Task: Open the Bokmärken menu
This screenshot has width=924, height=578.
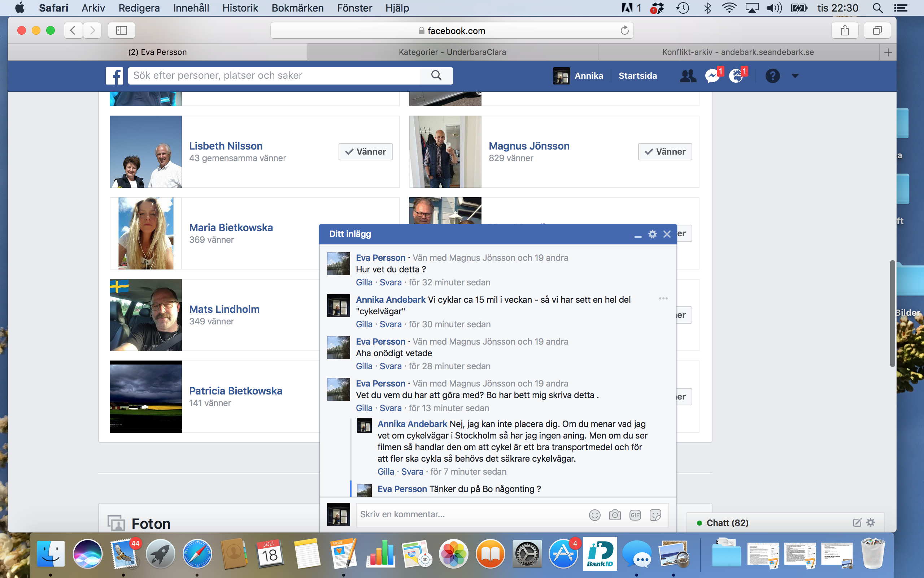Action: coord(297,8)
